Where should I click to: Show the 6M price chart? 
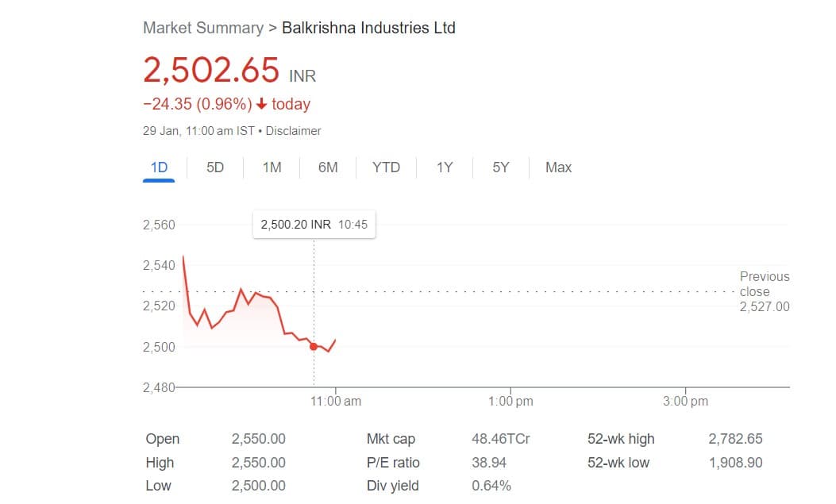click(328, 167)
